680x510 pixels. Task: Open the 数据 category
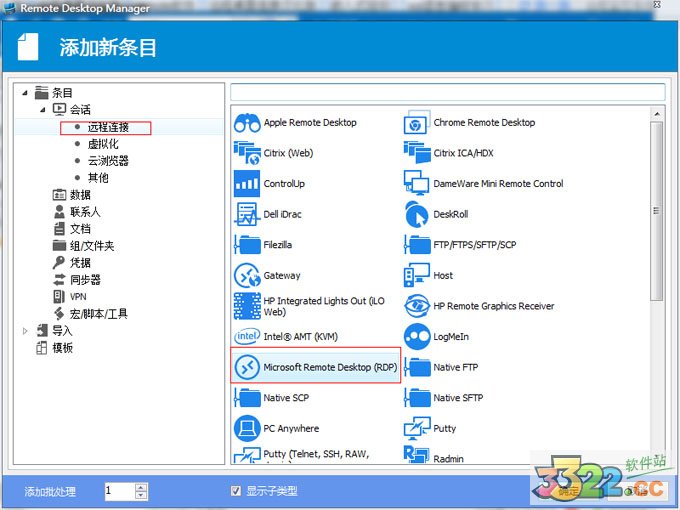pos(80,195)
